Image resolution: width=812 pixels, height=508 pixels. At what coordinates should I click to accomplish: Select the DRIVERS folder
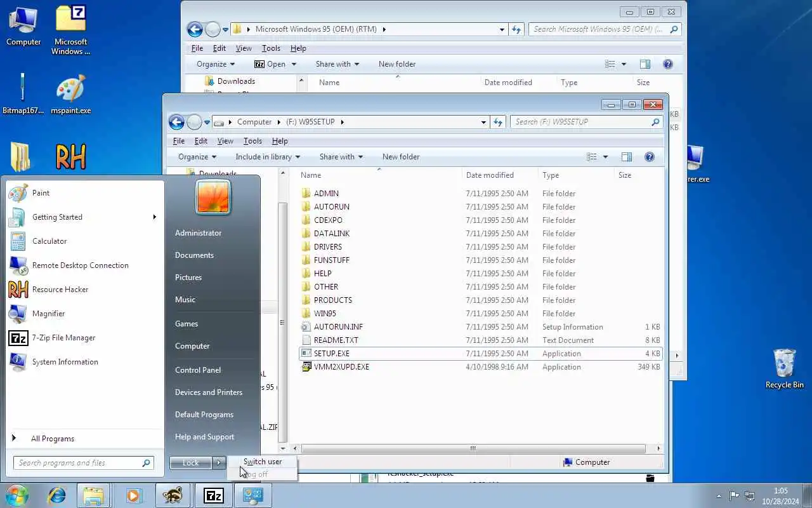(481, 247)
